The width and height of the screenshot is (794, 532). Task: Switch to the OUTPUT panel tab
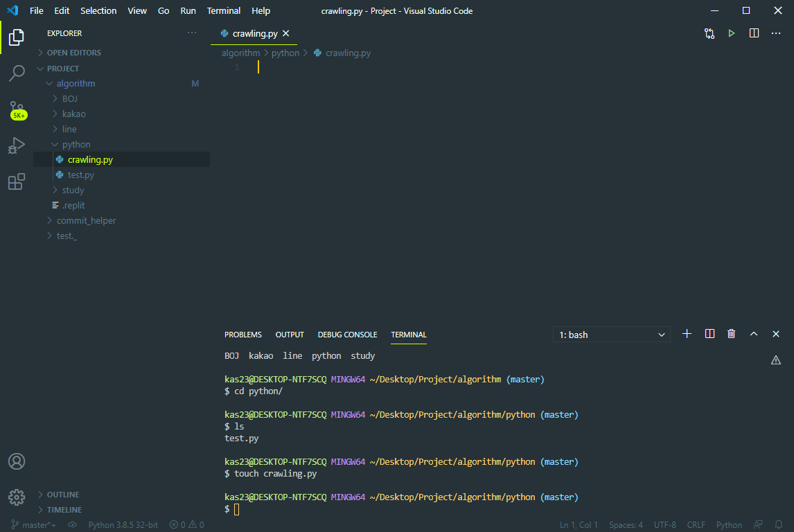point(290,335)
